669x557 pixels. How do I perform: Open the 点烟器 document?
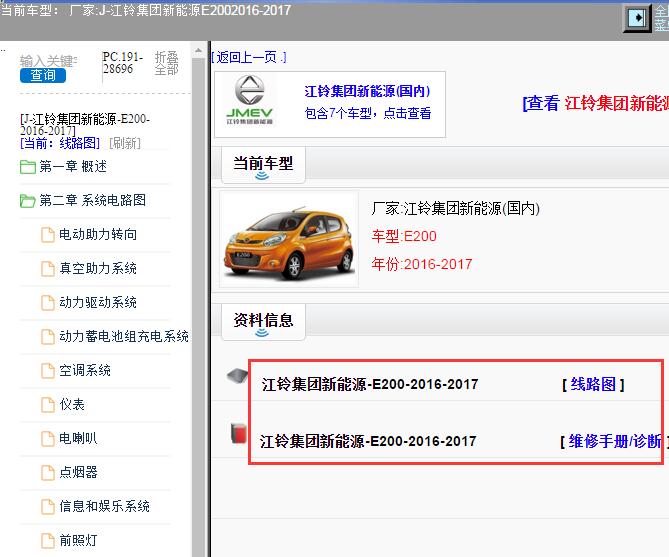pos(79,472)
